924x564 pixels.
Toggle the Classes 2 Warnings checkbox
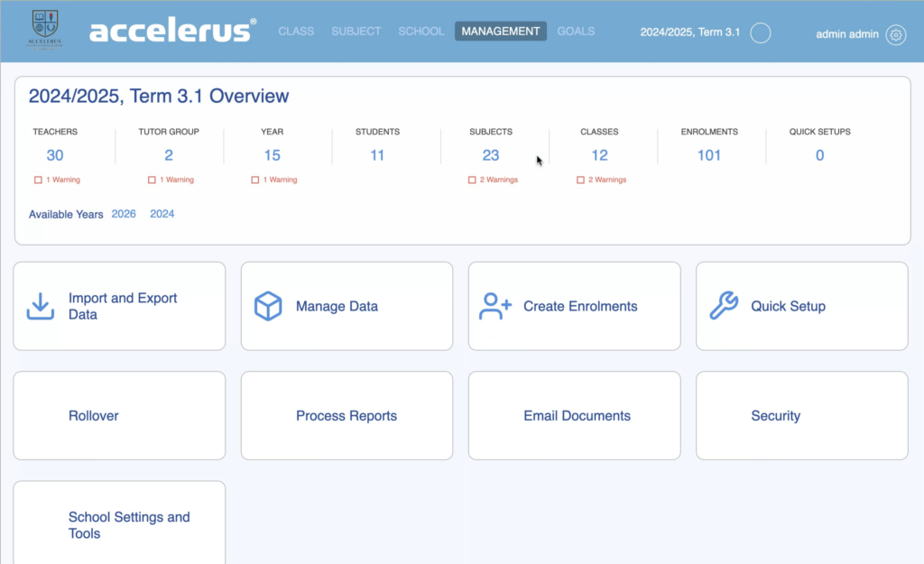[x=580, y=180]
